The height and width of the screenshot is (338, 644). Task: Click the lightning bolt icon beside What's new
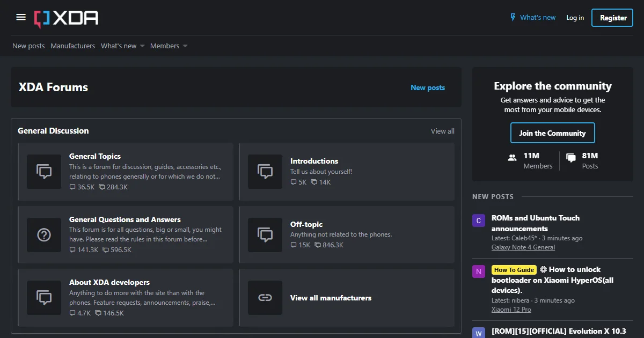coord(513,18)
